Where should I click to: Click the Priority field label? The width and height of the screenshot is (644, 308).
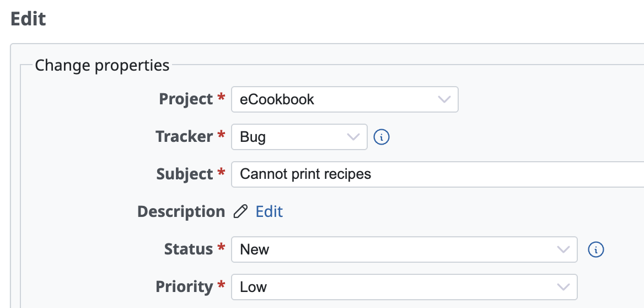pyautogui.click(x=184, y=287)
